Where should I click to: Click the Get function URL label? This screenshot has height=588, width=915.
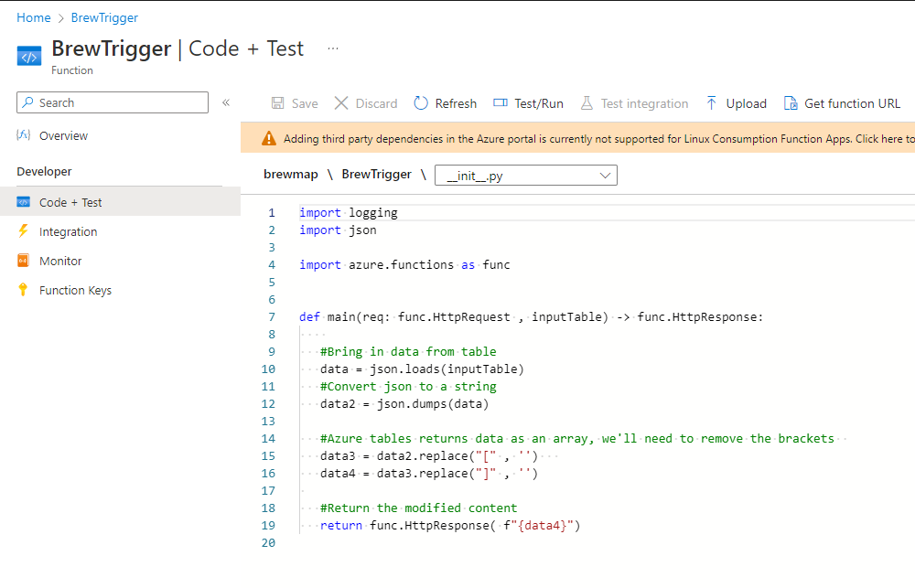(852, 103)
